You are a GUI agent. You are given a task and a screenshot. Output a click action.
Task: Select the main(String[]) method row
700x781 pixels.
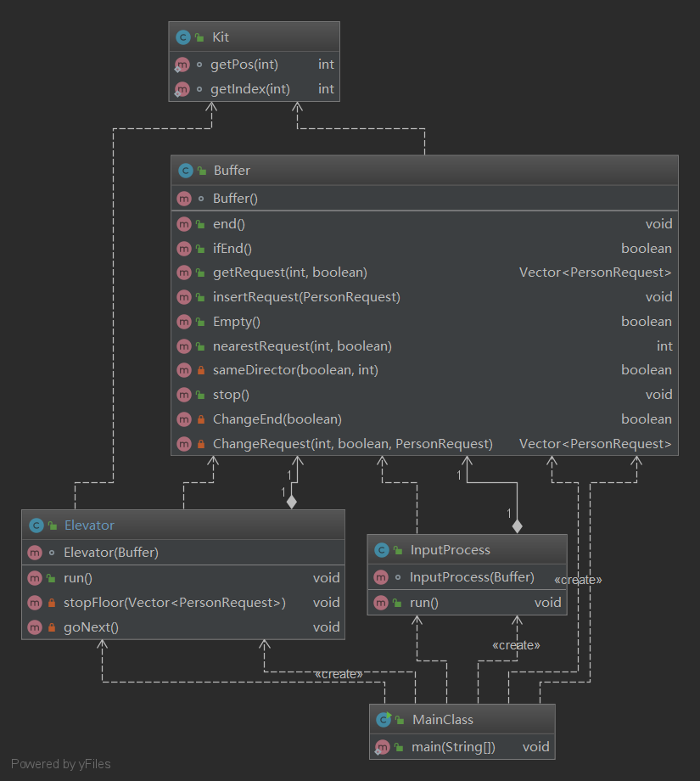click(x=462, y=747)
